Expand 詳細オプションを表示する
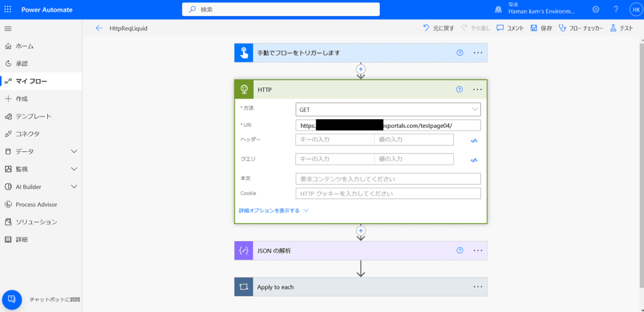Image resolution: width=644 pixels, height=312 pixels. click(x=274, y=211)
